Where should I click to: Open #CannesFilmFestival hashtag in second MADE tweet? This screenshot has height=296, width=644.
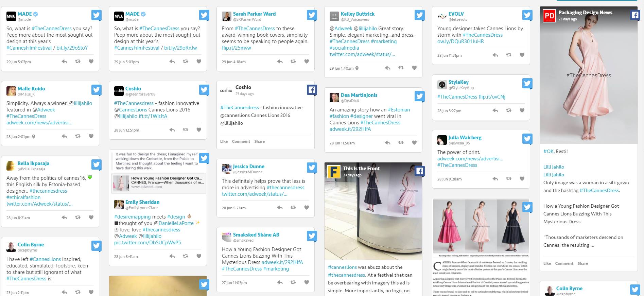[x=137, y=48]
